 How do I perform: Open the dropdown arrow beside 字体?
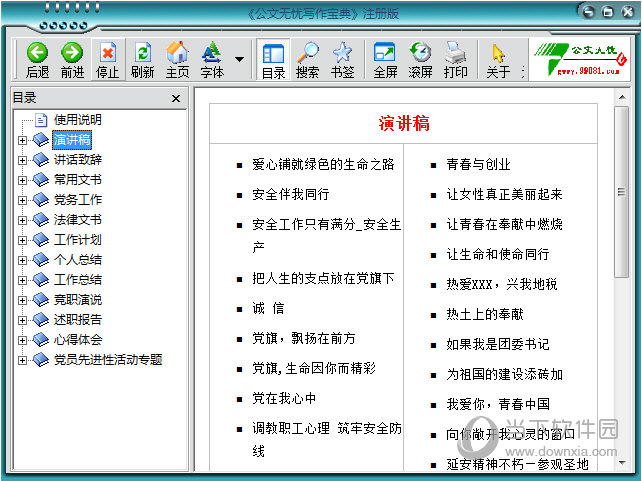240,59
